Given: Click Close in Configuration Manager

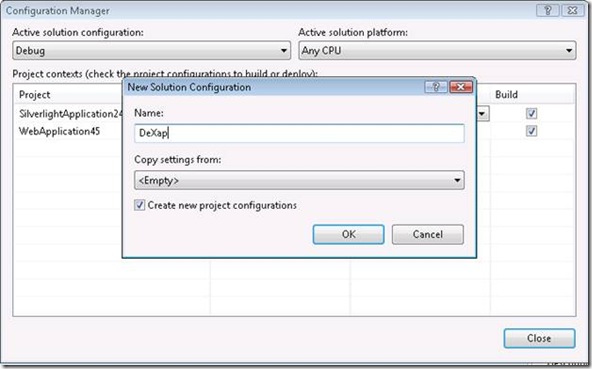Looking at the screenshot, I should 539,338.
